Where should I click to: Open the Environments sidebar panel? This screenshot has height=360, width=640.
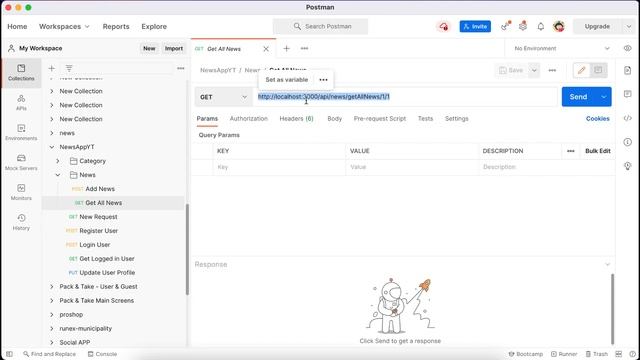point(21,132)
